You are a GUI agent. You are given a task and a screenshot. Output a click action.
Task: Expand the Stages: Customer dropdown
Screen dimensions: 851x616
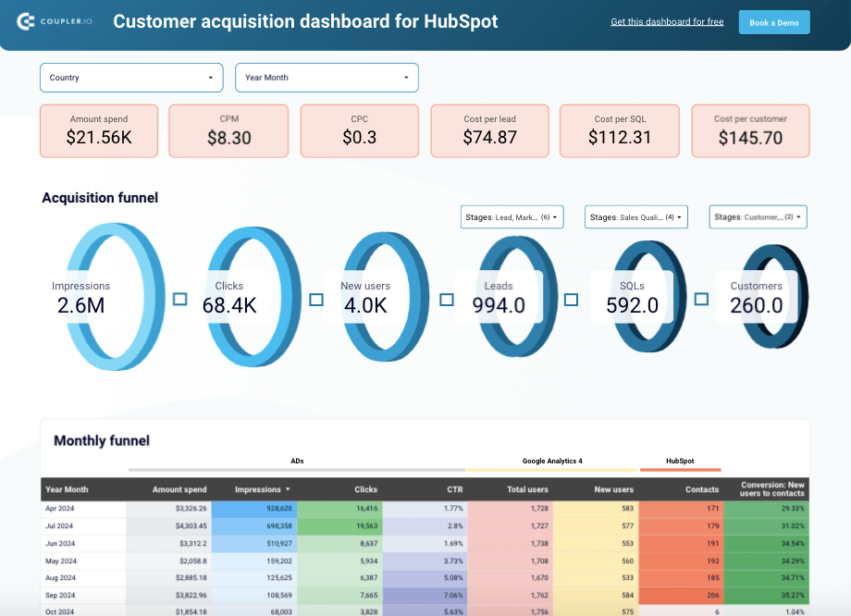click(758, 217)
